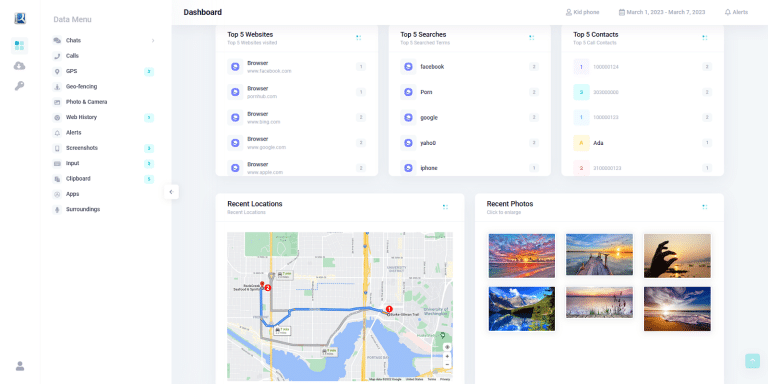Open the March 1-7 date range picker
Image resolution: width=768 pixels, height=384 pixels.
click(662, 12)
